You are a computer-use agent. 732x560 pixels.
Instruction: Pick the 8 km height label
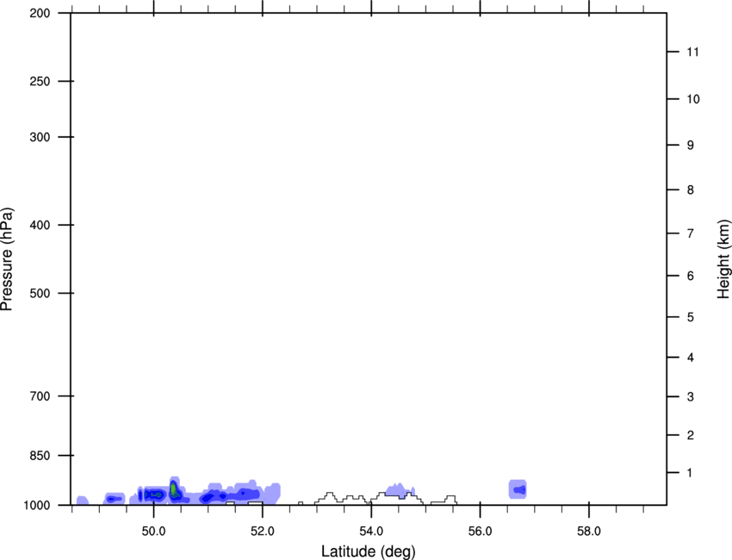(x=691, y=190)
